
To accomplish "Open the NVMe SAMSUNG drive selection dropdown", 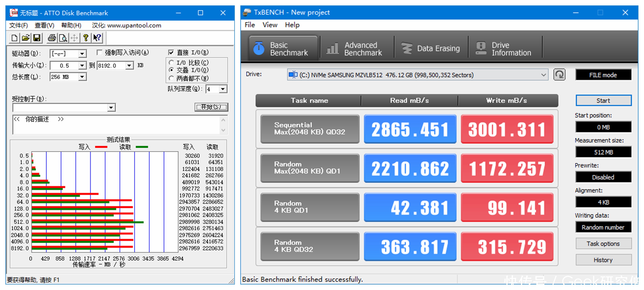I will pos(543,75).
